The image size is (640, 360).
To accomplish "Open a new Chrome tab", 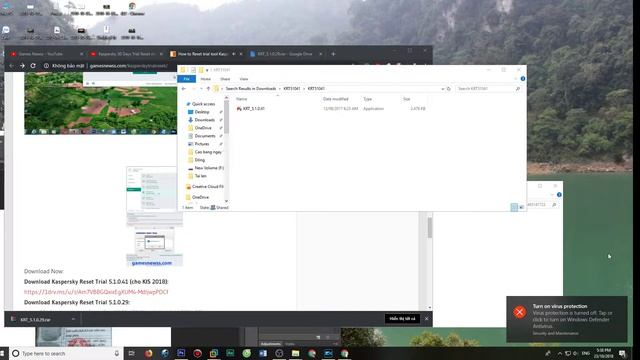I will (x=333, y=54).
